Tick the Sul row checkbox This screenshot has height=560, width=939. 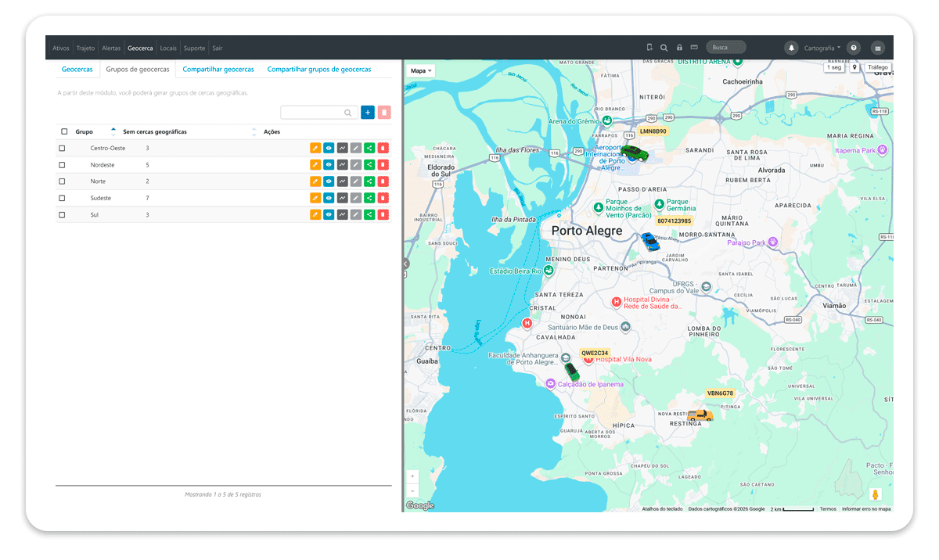(63, 214)
